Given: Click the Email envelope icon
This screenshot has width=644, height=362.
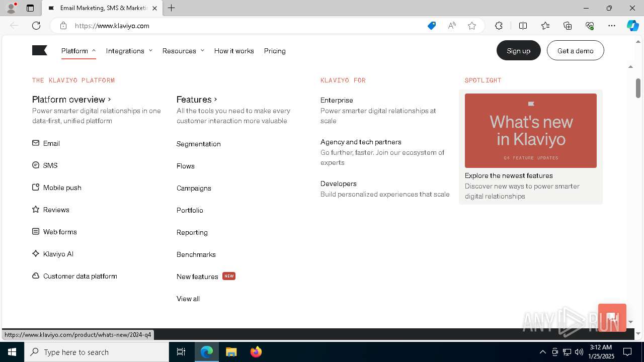Looking at the screenshot, I should (x=36, y=143).
